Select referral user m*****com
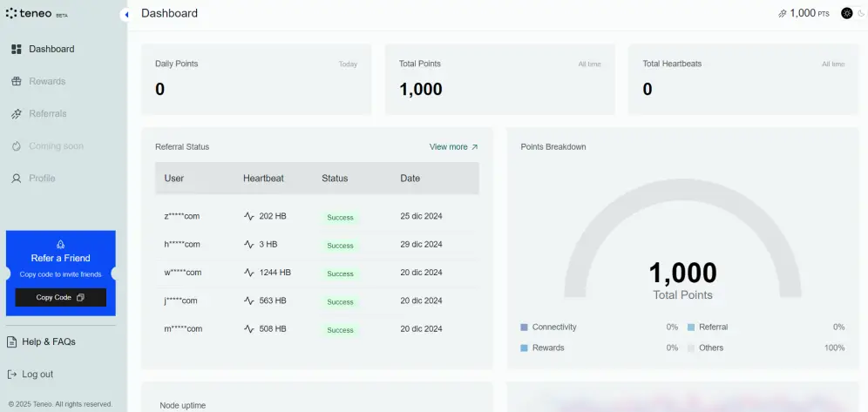The width and height of the screenshot is (868, 412). pos(183,329)
